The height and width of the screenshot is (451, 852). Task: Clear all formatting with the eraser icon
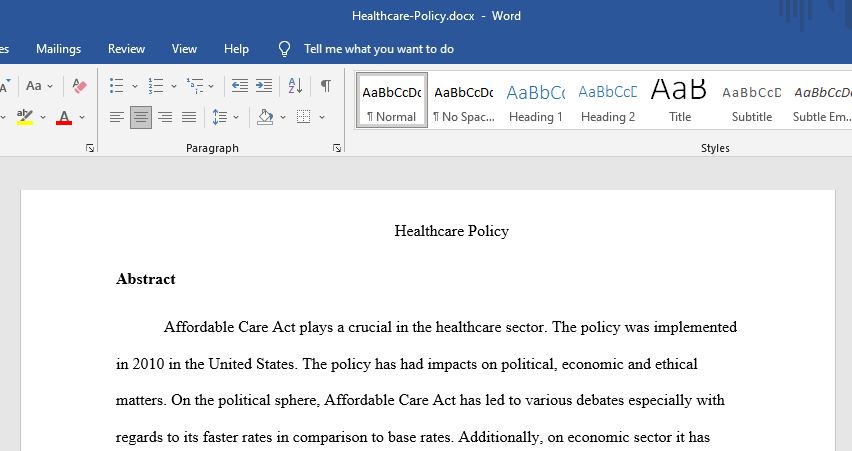point(79,86)
